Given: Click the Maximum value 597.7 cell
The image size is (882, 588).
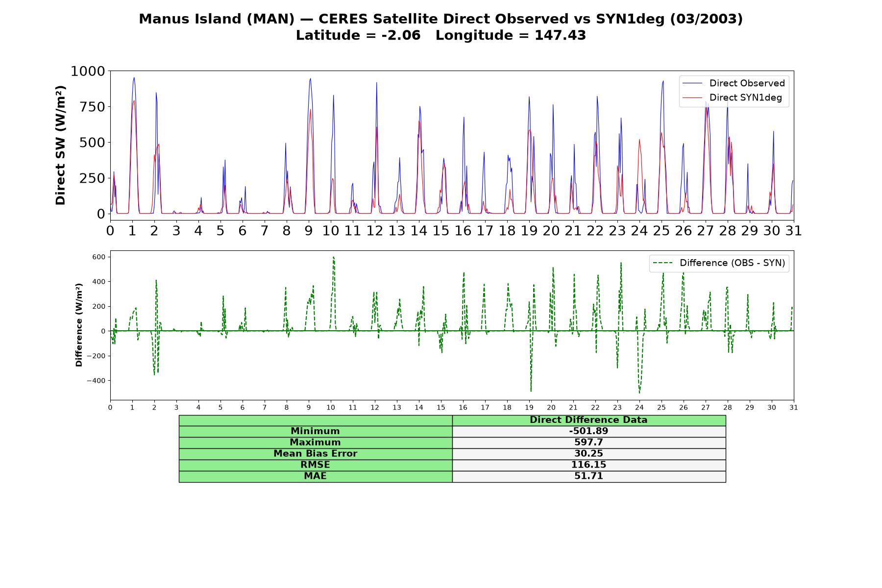Looking at the screenshot, I should [589, 442].
